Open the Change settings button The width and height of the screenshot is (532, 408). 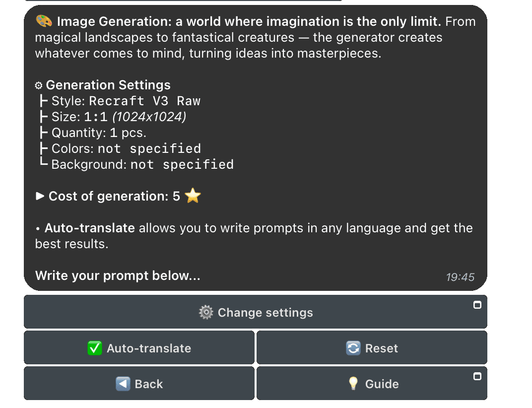point(265,312)
